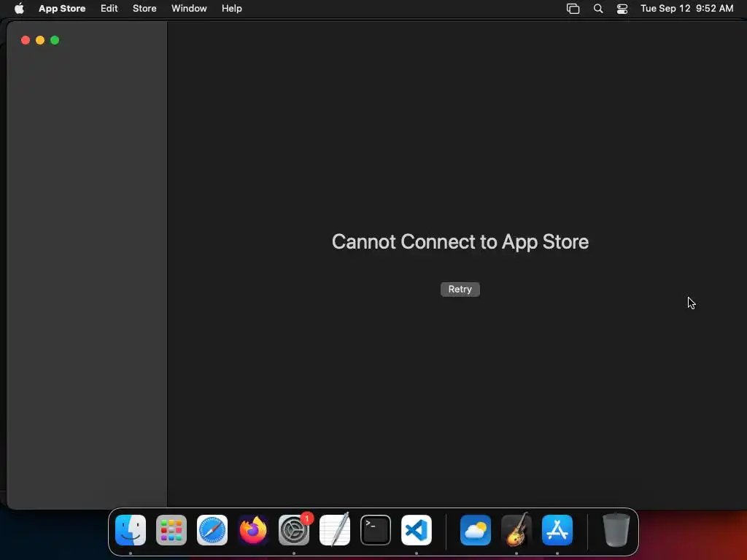Open Stage Manager windows icon in menu bar
This screenshot has width=747, height=560.
[x=573, y=9]
